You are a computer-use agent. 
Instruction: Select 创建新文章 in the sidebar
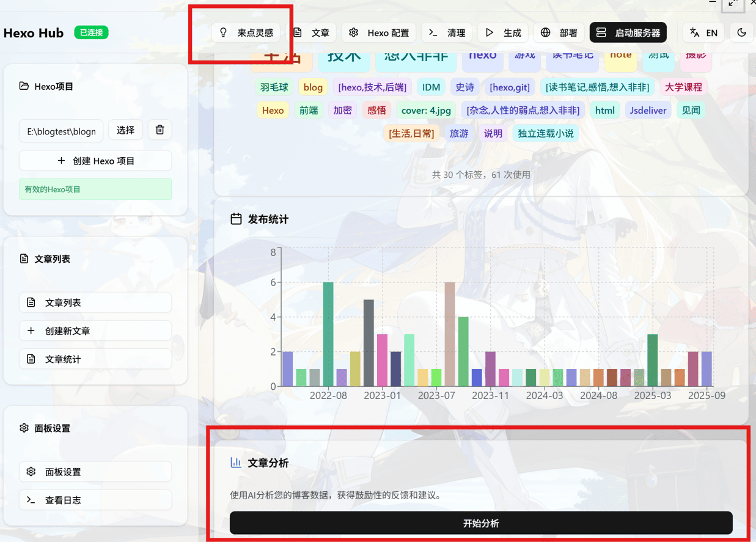95,331
